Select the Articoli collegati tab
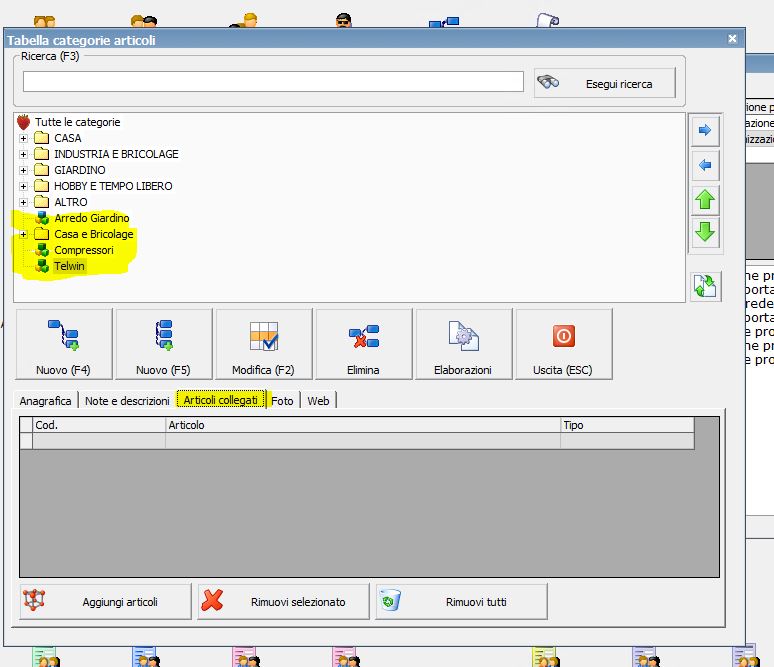Screen dimensions: 774x667 click(x=221, y=400)
